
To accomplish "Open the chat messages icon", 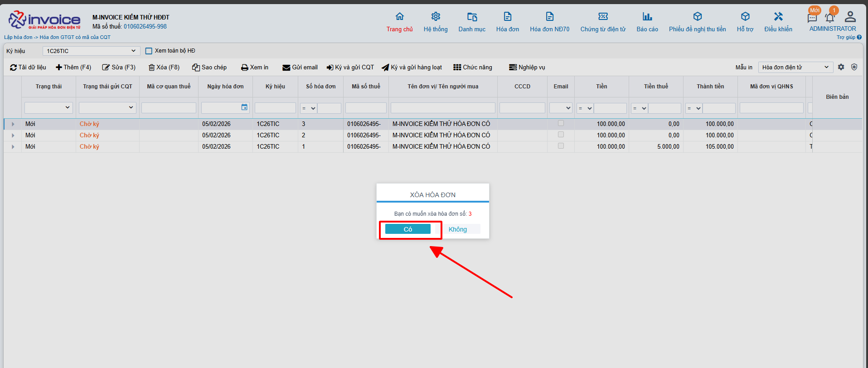I will (x=812, y=18).
